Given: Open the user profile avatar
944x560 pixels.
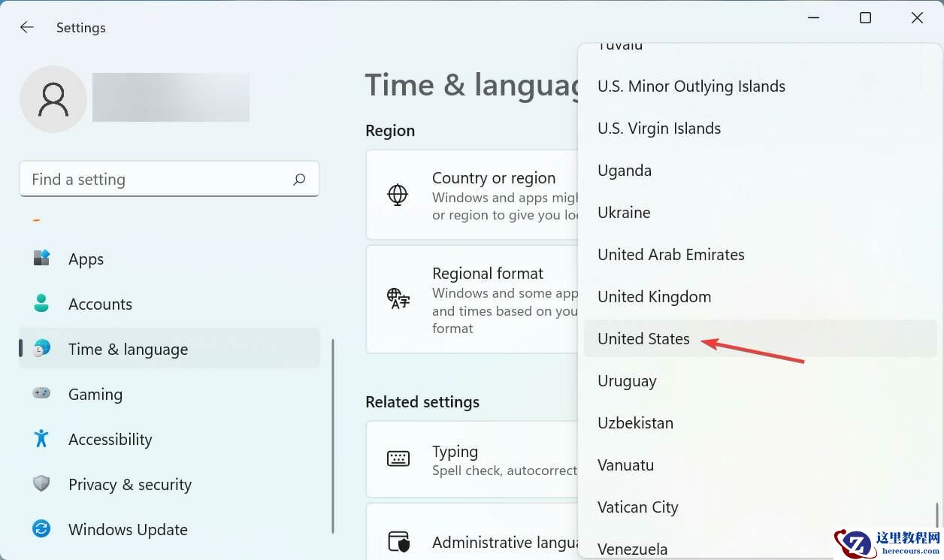Looking at the screenshot, I should [53, 99].
